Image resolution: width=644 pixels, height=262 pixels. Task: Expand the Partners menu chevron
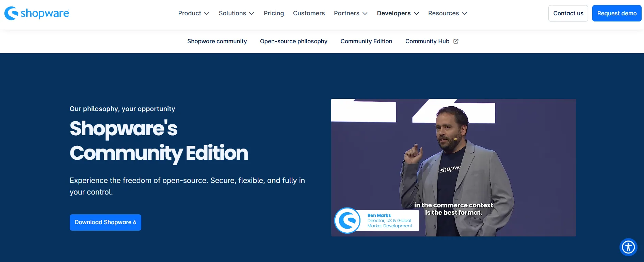pos(365,14)
